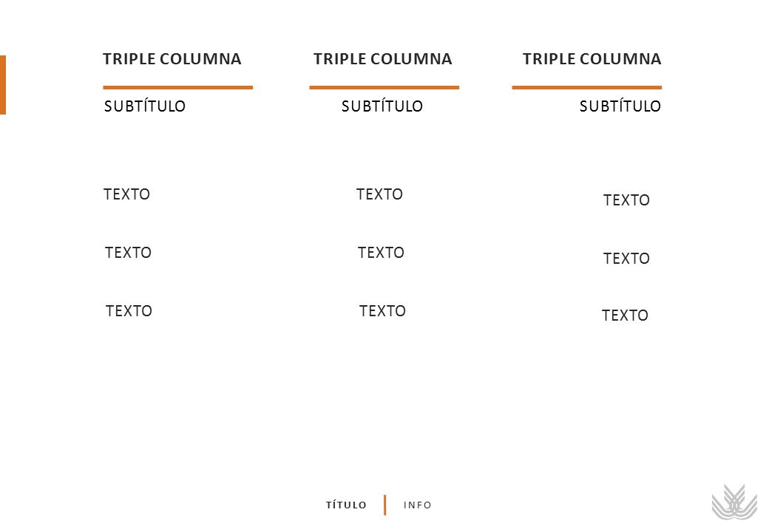
Task: Select second TEXTO in left column
Action: click(x=128, y=252)
